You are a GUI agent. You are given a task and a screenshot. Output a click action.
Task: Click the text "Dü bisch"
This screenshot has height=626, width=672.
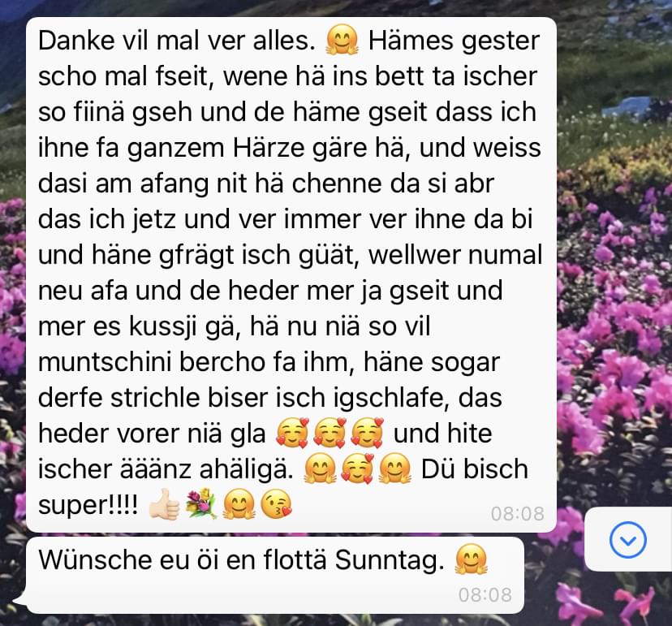click(475, 468)
